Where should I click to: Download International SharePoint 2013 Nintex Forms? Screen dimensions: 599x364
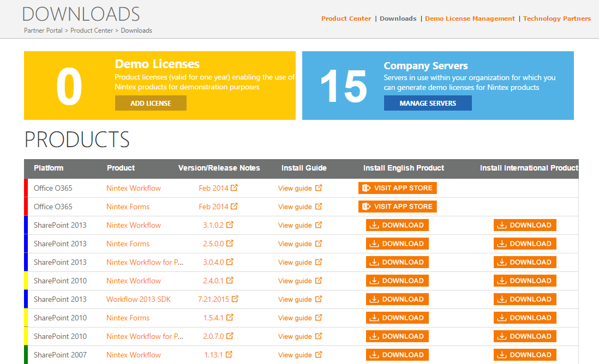click(x=525, y=244)
